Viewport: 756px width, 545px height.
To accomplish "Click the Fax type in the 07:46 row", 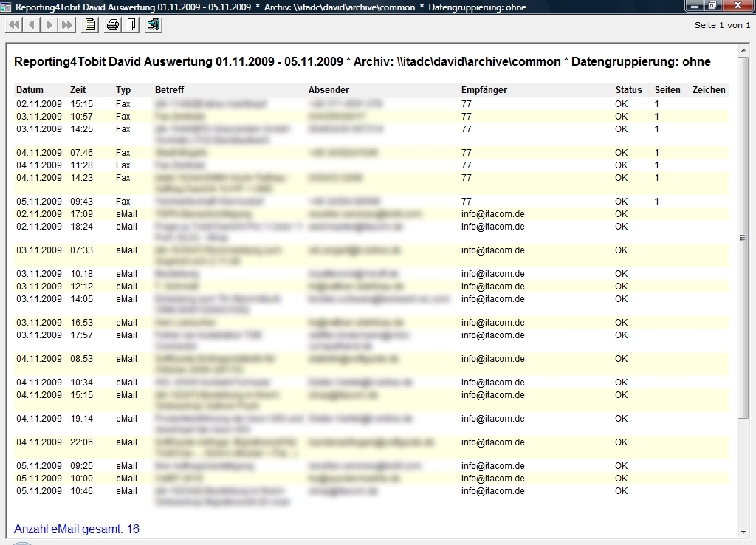I will tap(123, 152).
